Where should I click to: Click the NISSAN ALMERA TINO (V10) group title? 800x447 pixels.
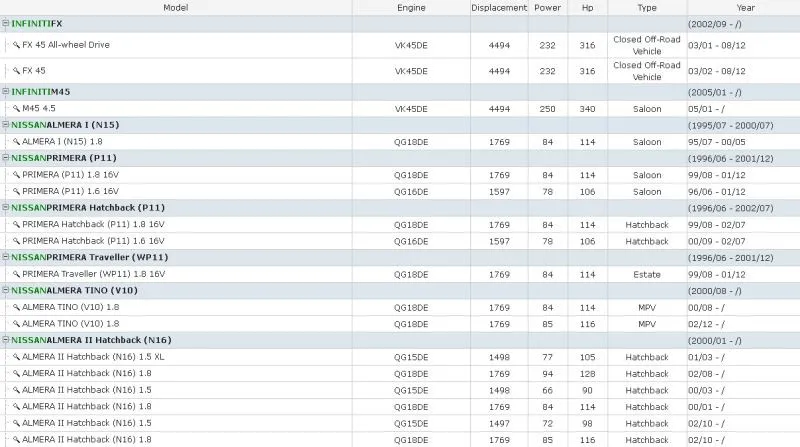[x=74, y=290]
